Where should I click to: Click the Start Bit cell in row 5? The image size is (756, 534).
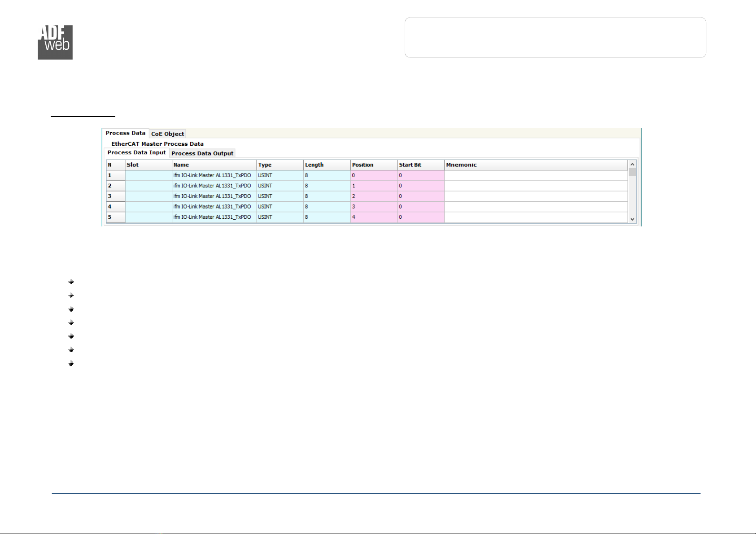[x=421, y=217]
